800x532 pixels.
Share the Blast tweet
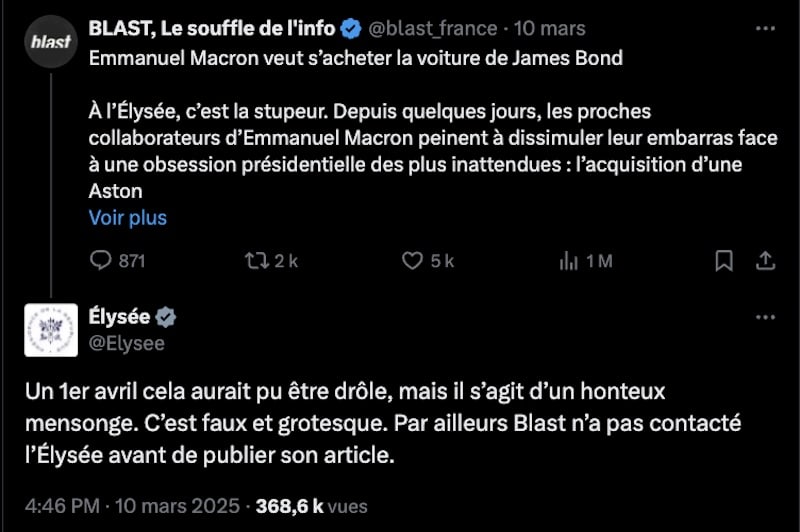click(764, 261)
